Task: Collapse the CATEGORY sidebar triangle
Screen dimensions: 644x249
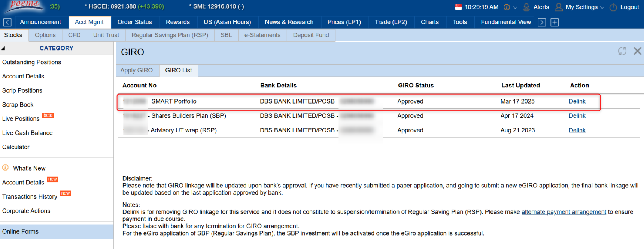Action: [x=3, y=48]
